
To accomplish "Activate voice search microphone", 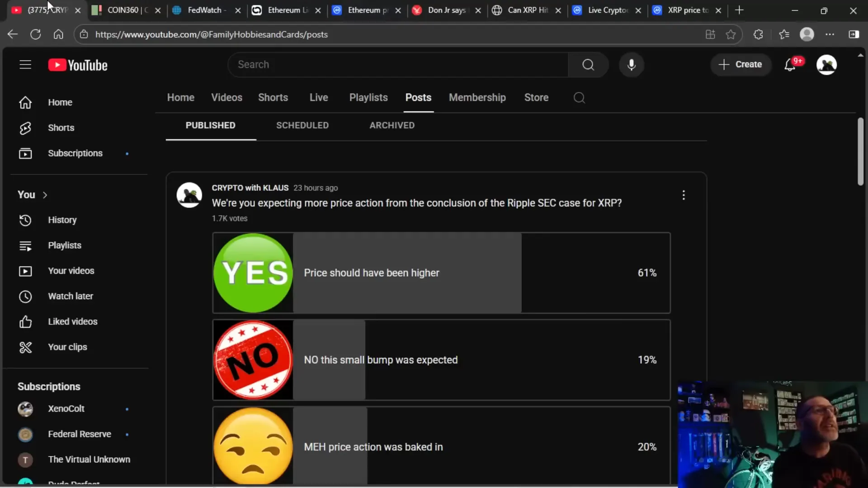I will tap(632, 65).
